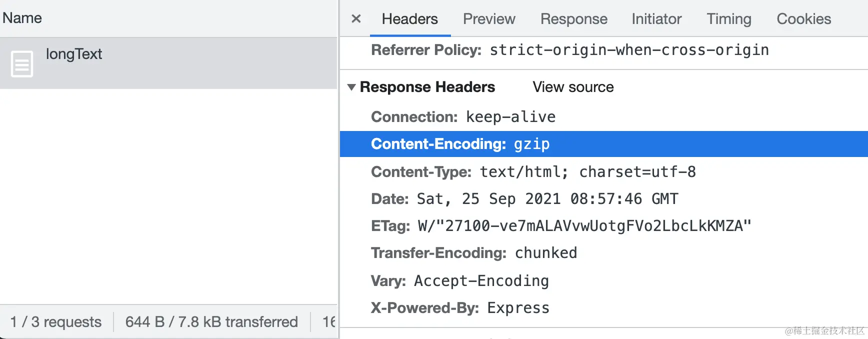
Task: Select the Headers tab
Action: tap(410, 19)
